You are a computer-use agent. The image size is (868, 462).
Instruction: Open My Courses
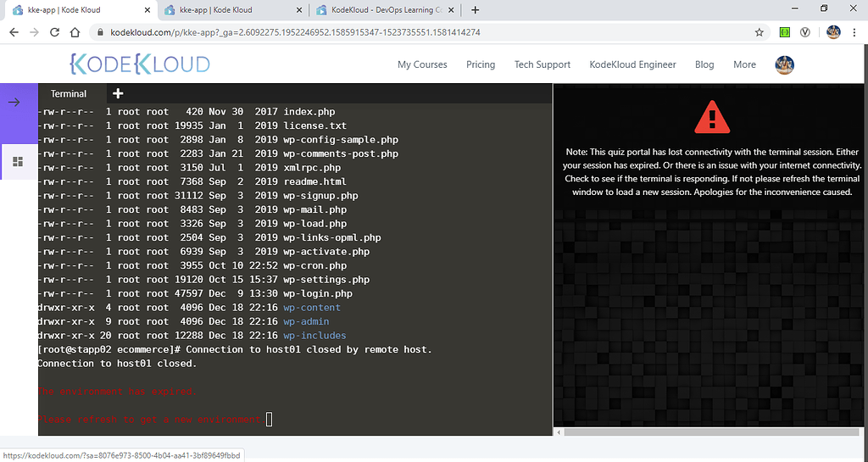422,64
